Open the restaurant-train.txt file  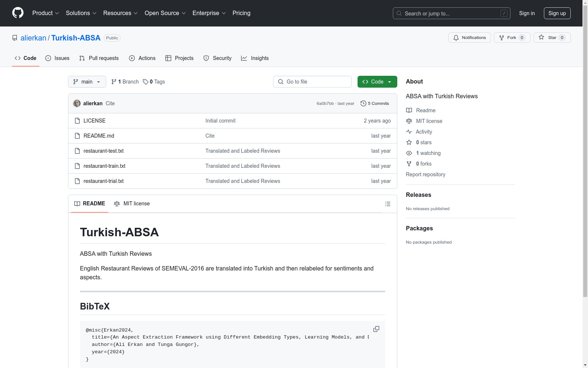(104, 166)
